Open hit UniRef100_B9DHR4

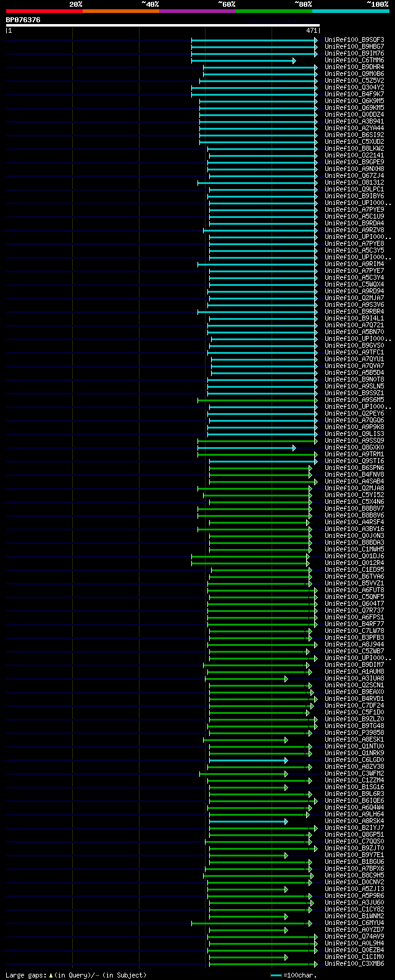point(354,67)
